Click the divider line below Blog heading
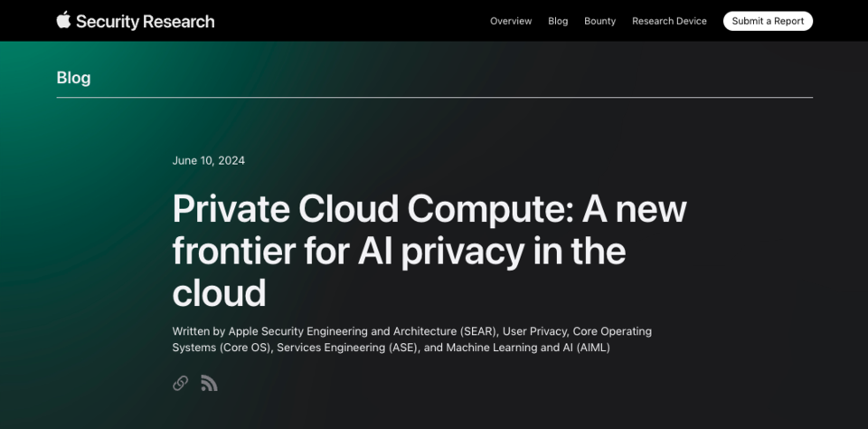This screenshot has height=429, width=868. [434, 97]
